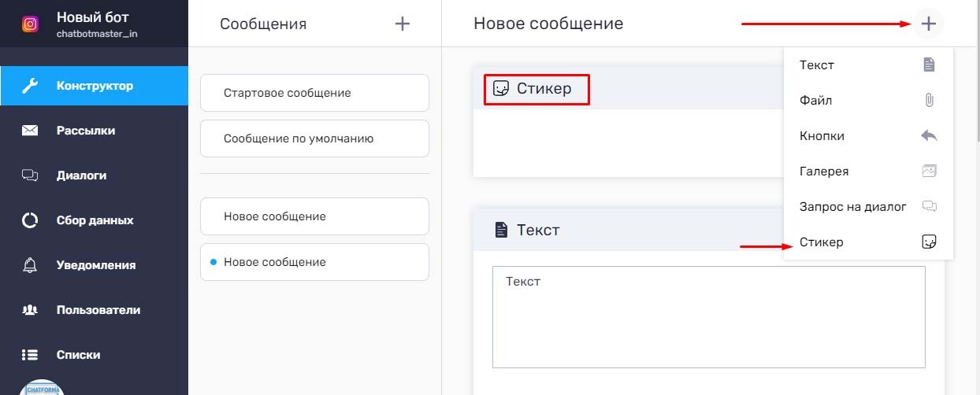Choose Файл option with paperclip

click(867, 101)
